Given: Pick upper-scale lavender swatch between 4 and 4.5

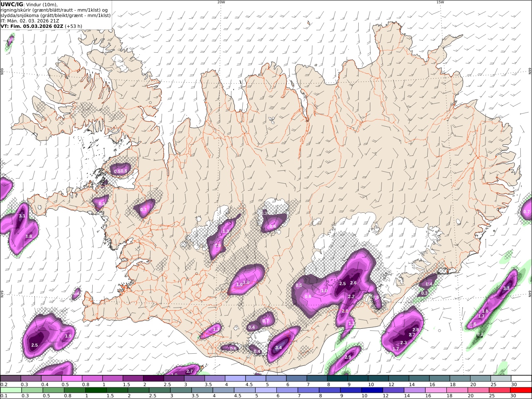Looking at the screenshot, I should pyautogui.click(x=235, y=378).
